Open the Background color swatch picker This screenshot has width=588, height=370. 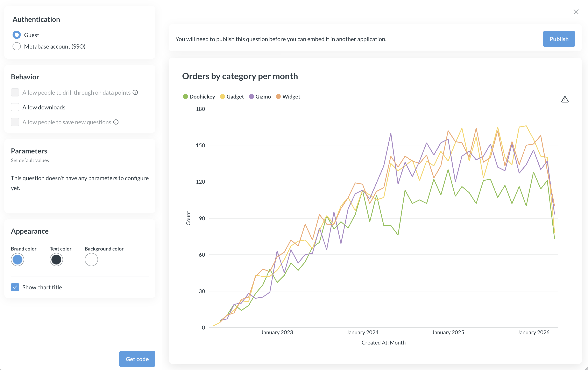point(91,259)
